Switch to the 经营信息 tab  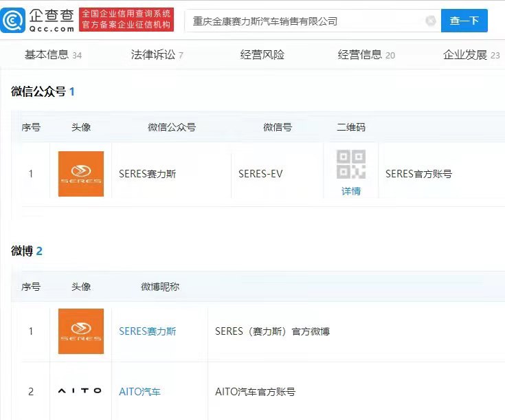click(366, 55)
